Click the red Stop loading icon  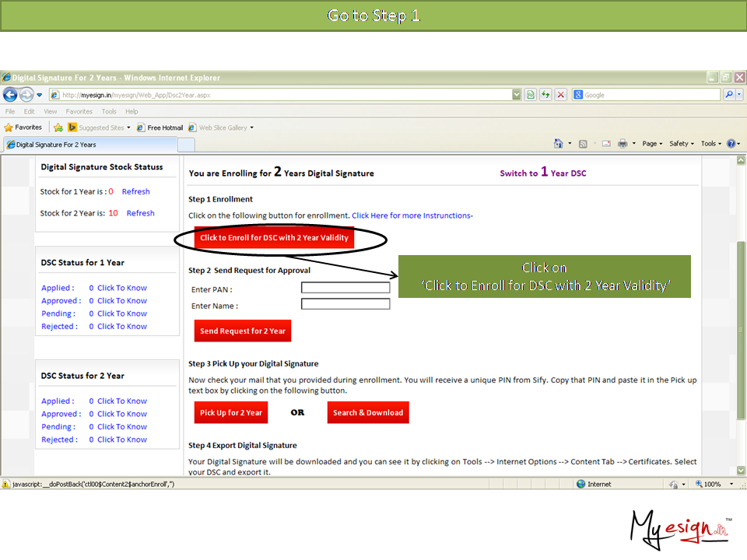coord(560,95)
